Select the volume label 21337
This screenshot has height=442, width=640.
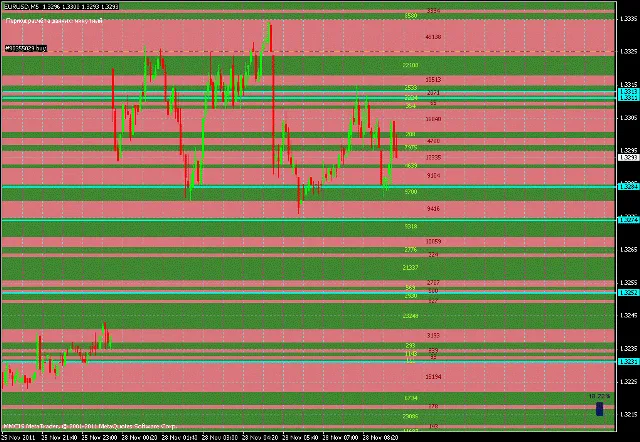click(409, 268)
